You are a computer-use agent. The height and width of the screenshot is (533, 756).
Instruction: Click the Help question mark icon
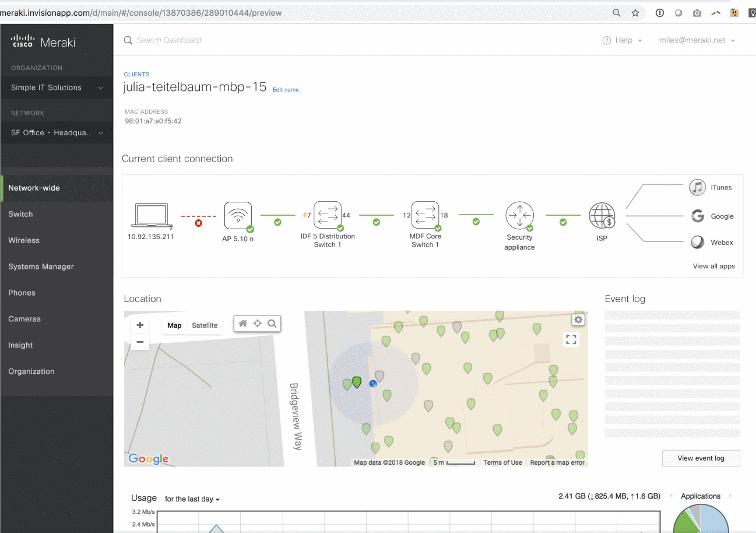click(x=607, y=40)
